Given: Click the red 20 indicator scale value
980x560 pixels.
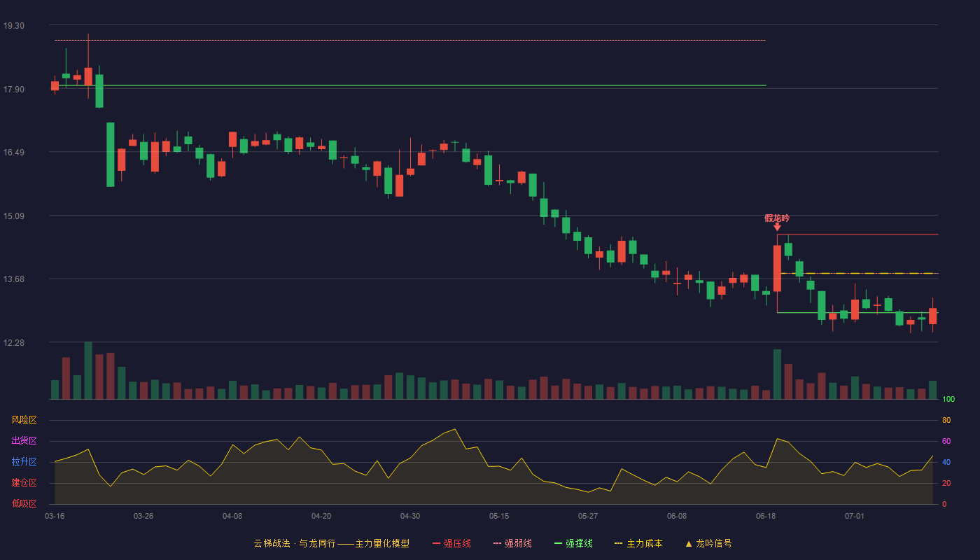Looking at the screenshot, I should [x=946, y=483].
